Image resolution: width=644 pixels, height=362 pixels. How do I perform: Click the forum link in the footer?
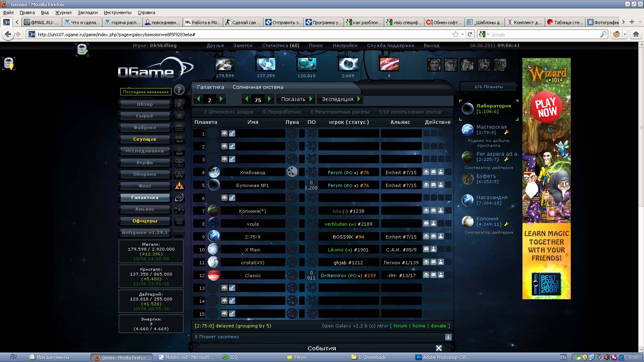[400, 326]
